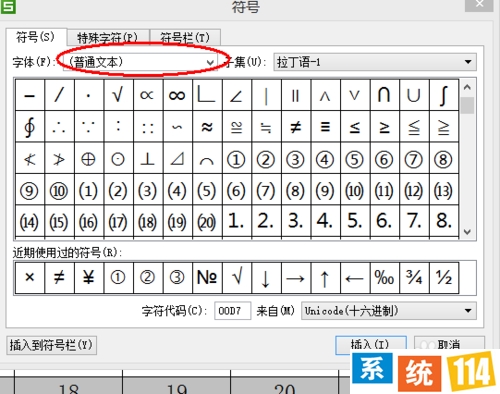Screen dimensions: 500x394
Task: Select the approximately equal symbol ≈
Action: (207, 127)
